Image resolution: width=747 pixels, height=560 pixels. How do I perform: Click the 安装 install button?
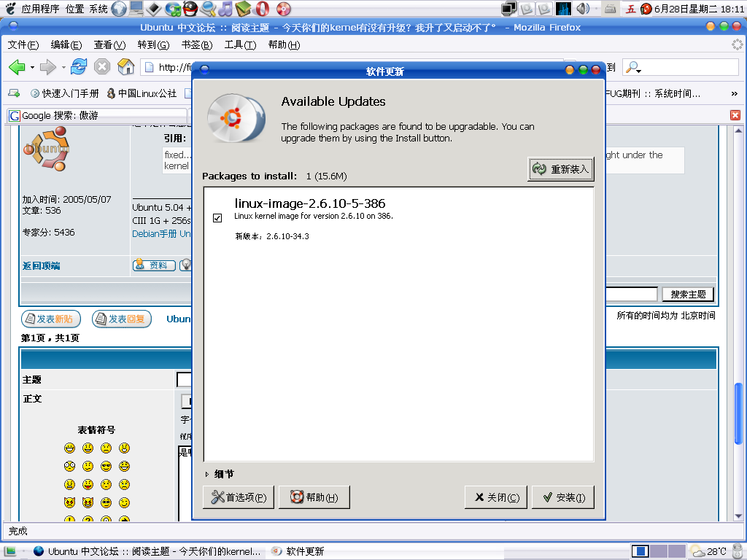coord(563,497)
